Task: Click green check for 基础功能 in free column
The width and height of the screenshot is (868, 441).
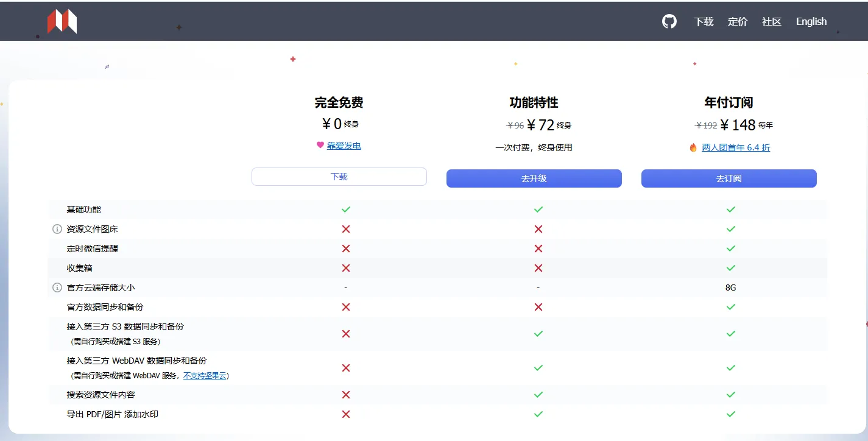Action: tap(346, 210)
